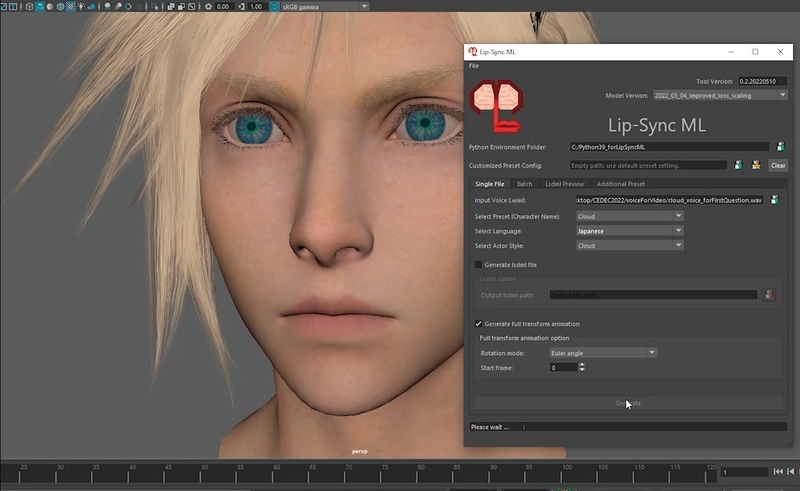Toggle X-ray active components icon
800x491 pixels.
[181, 7]
